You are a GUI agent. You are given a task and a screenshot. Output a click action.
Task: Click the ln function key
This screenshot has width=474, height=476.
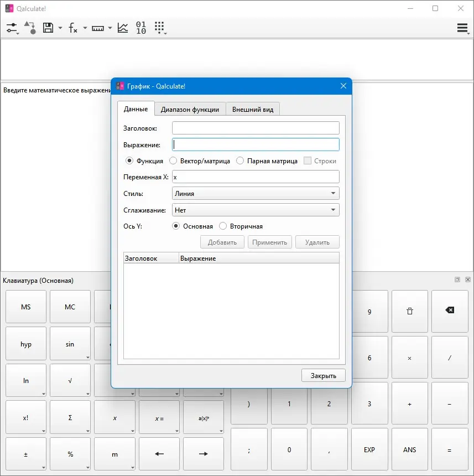click(26, 380)
